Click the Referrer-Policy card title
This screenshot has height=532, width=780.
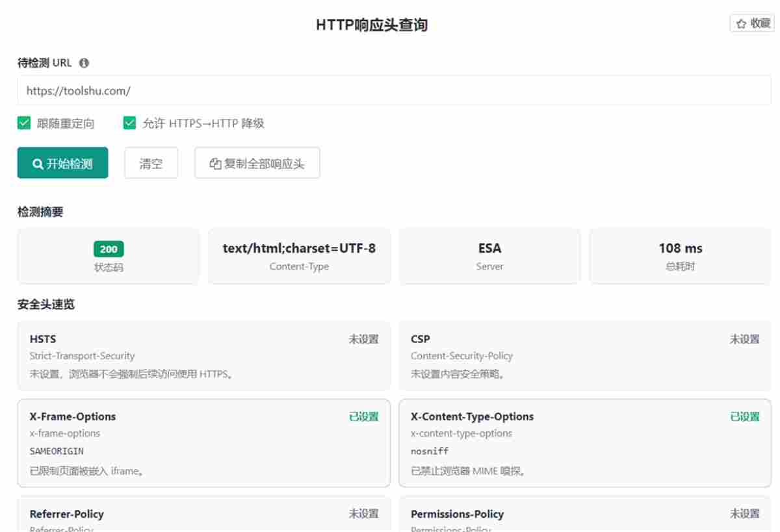tap(67, 514)
